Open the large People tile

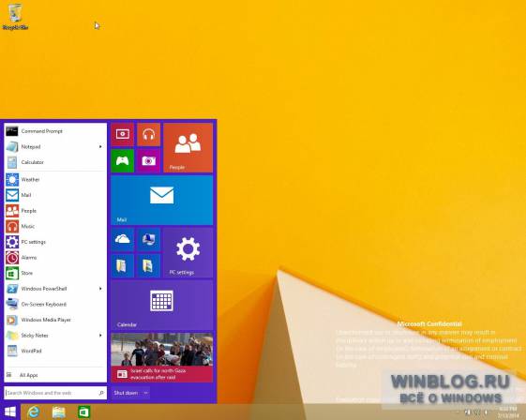pos(188,147)
